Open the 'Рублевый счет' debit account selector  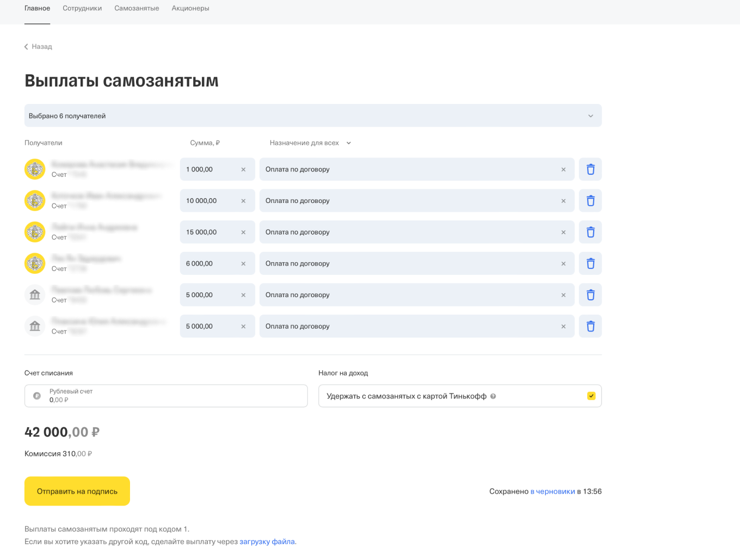point(166,396)
